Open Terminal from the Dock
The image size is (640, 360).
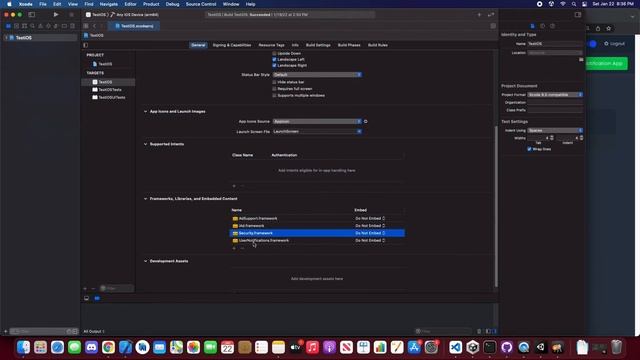coord(489,347)
